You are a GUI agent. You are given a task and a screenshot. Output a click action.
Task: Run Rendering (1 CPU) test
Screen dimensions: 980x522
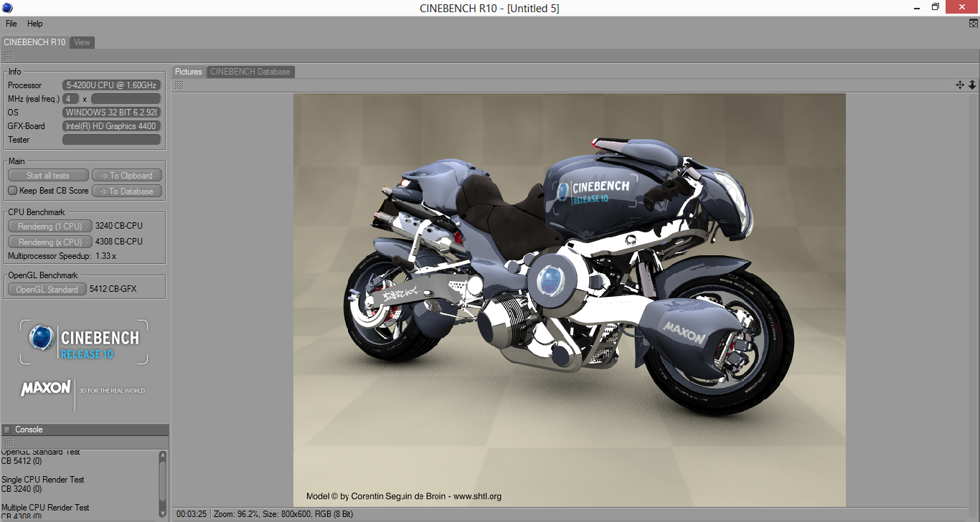pyautogui.click(x=50, y=227)
